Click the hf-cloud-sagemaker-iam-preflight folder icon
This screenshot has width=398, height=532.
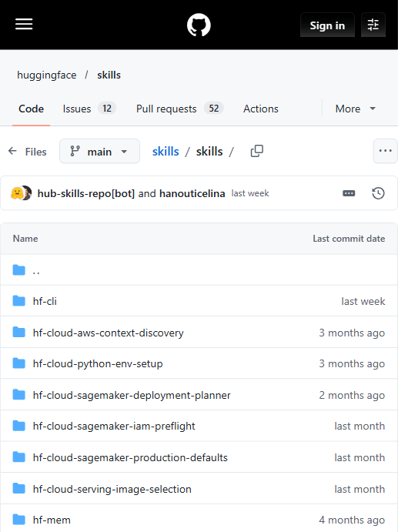19,426
